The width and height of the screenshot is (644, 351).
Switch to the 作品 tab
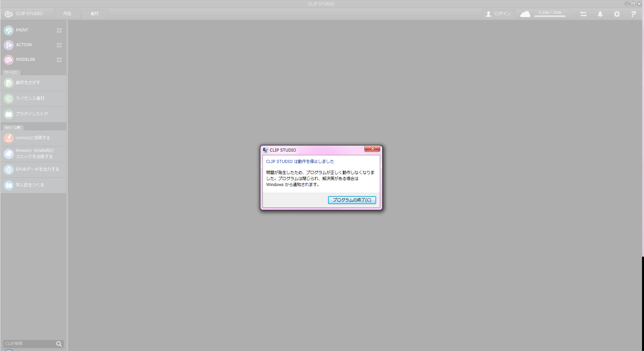coord(67,14)
